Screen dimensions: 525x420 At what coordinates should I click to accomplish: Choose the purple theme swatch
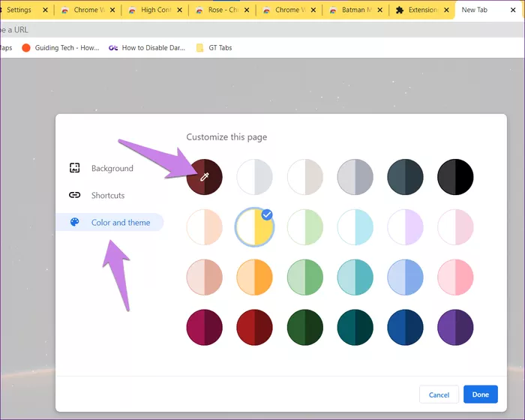pyautogui.click(x=455, y=327)
